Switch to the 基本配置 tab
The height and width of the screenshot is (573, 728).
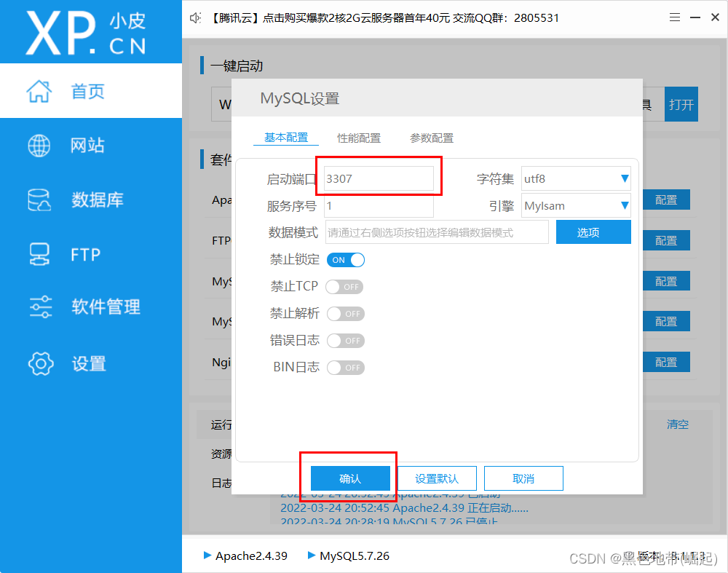pos(286,138)
